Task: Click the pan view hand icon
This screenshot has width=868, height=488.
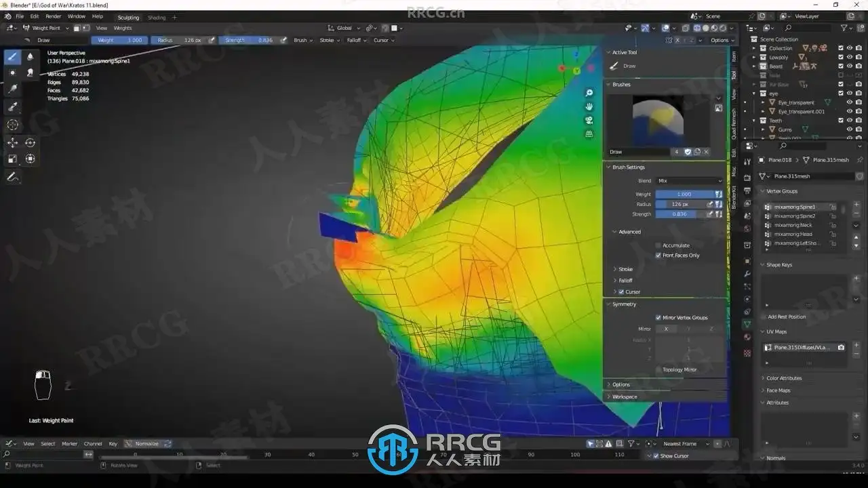Action: (x=589, y=106)
